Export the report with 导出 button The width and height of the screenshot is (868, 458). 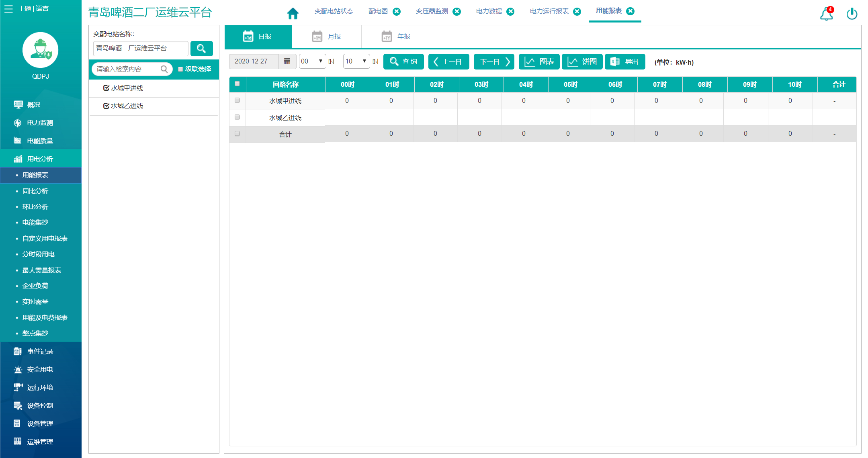coord(624,61)
